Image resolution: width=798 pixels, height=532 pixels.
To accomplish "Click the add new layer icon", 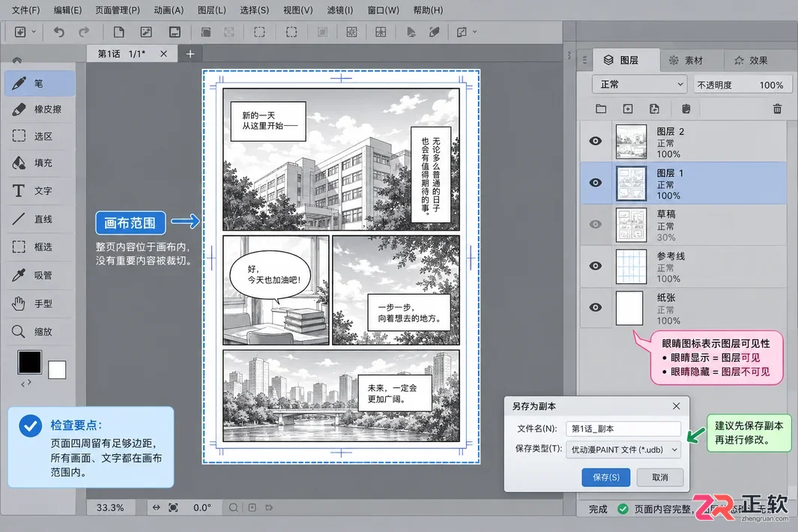I will tap(628, 109).
